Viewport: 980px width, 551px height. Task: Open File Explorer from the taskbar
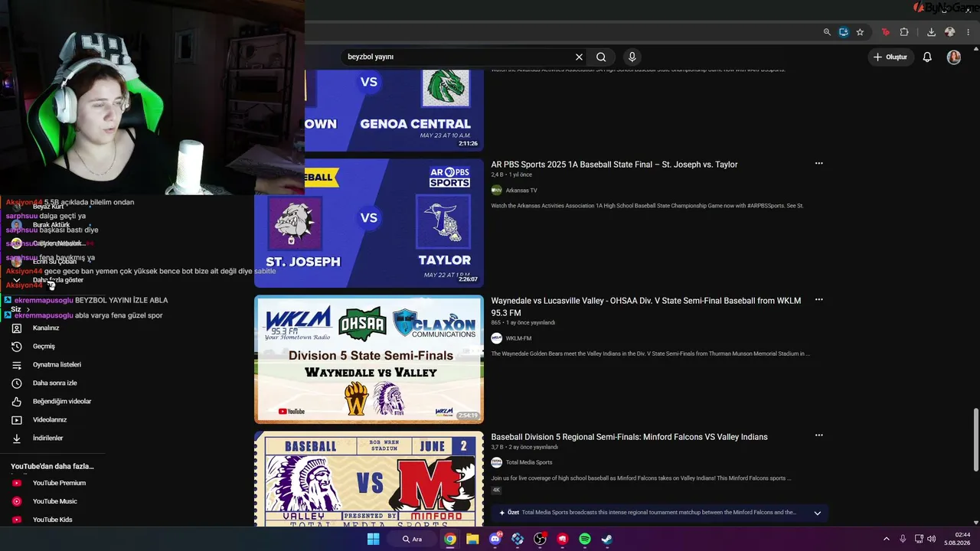coord(472,539)
